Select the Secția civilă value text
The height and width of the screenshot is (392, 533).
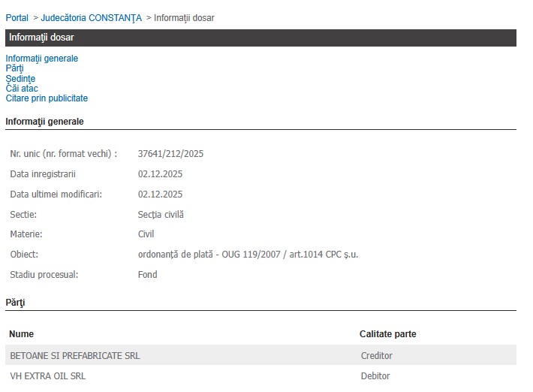click(x=161, y=215)
